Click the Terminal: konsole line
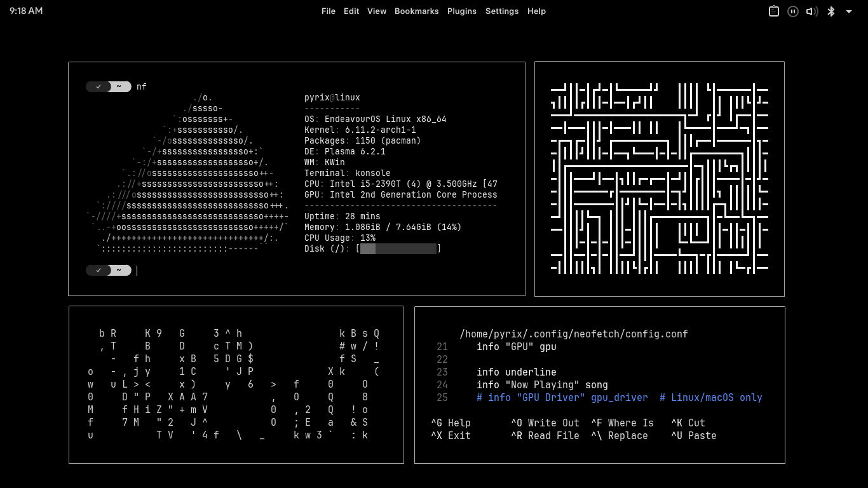This screenshot has height=488, width=868. (348, 173)
